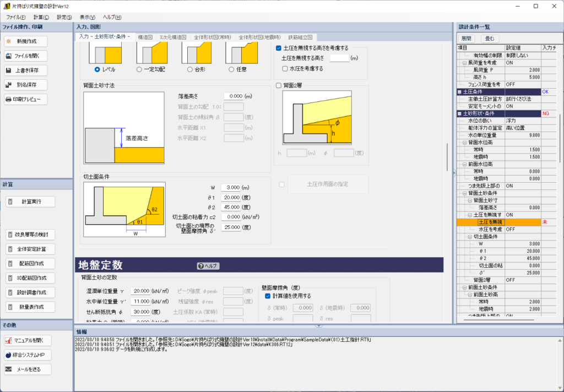Collapse the 前面水位高 tree node
The width and height of the screenshot is (564, 392).
(x=464, y=164)
